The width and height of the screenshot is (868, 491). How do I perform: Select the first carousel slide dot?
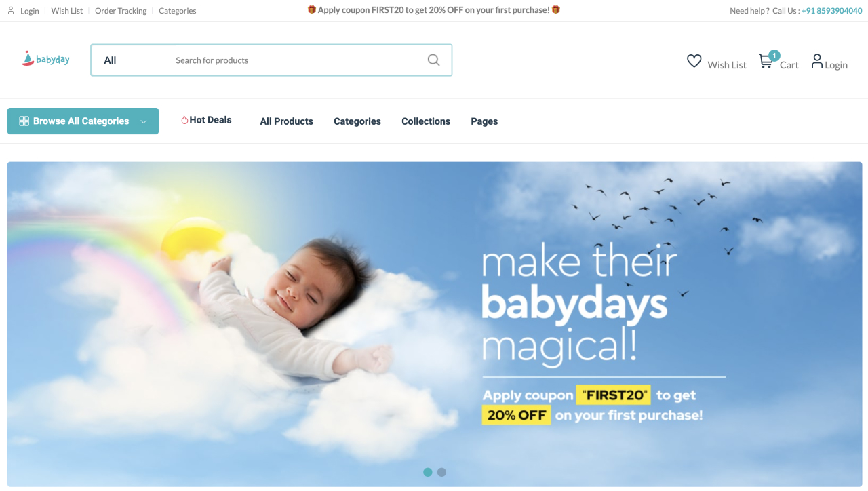pos(428,472)
